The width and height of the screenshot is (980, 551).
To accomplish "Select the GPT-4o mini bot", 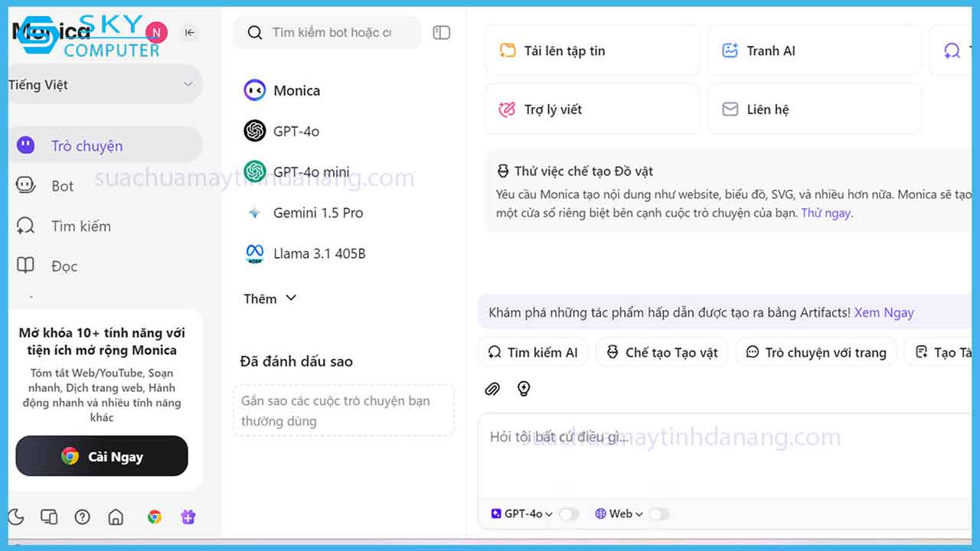I will point(296,171).
